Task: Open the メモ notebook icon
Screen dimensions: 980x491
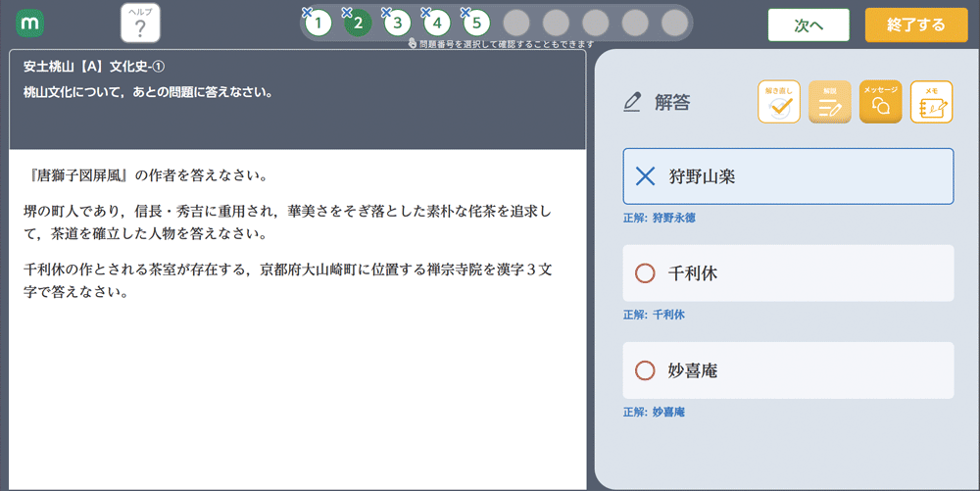Action: [x=931, y=102]
